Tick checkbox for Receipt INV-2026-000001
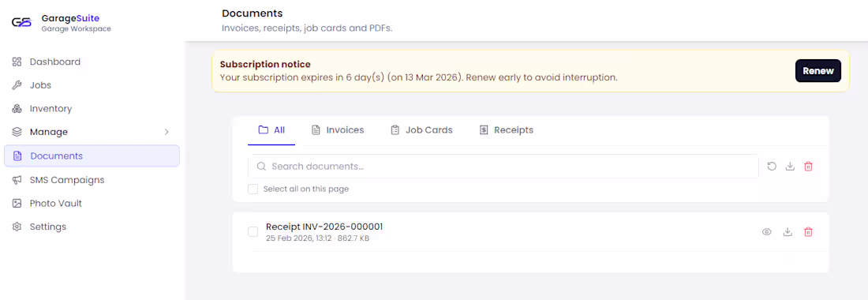 pyautogui.click(x=253, y=232)
